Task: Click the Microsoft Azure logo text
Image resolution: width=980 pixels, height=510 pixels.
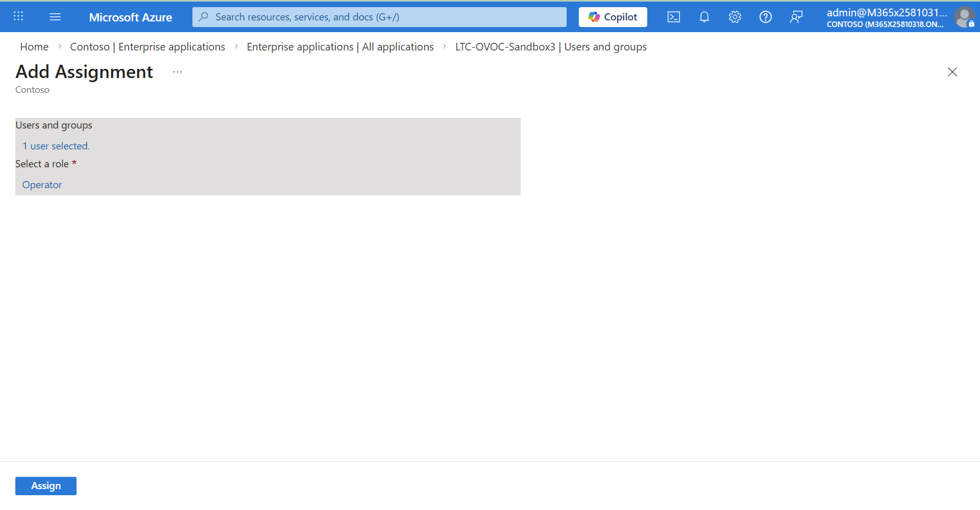Action: coord(130,17)
